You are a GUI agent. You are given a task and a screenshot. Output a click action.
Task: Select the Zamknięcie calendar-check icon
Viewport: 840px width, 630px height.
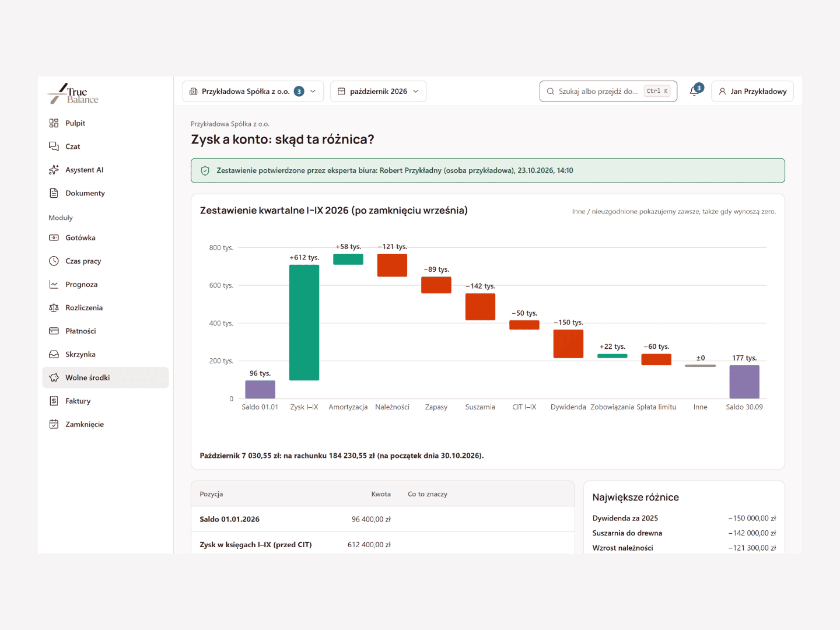tap(54, 424)
